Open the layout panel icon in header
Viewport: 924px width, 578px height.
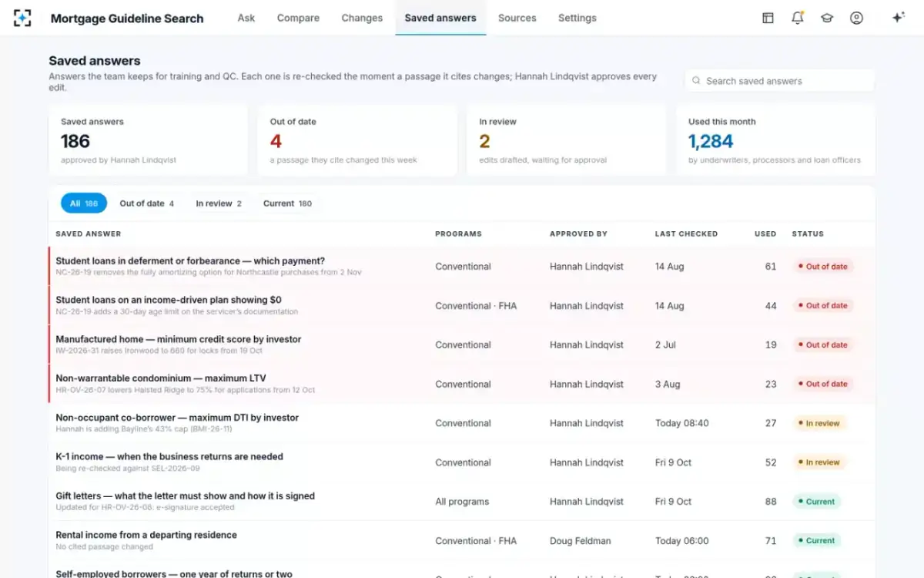point(768,18)
